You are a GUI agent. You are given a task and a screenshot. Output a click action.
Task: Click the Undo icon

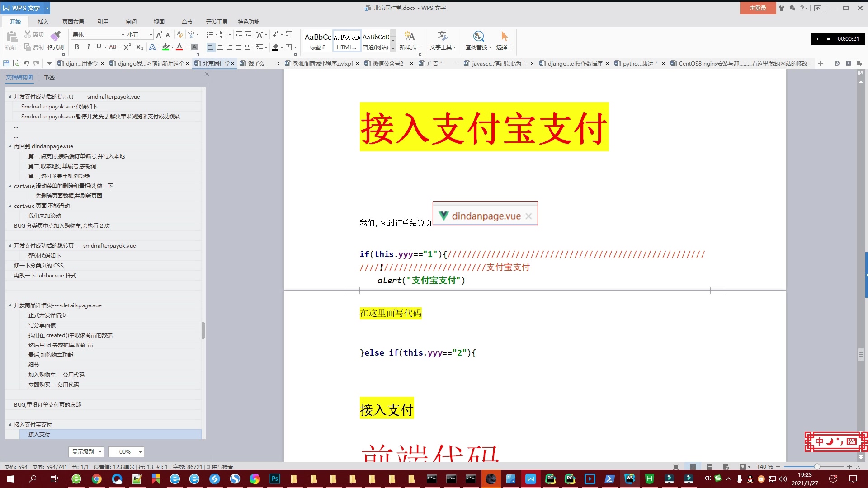click(x=26, y=63)
